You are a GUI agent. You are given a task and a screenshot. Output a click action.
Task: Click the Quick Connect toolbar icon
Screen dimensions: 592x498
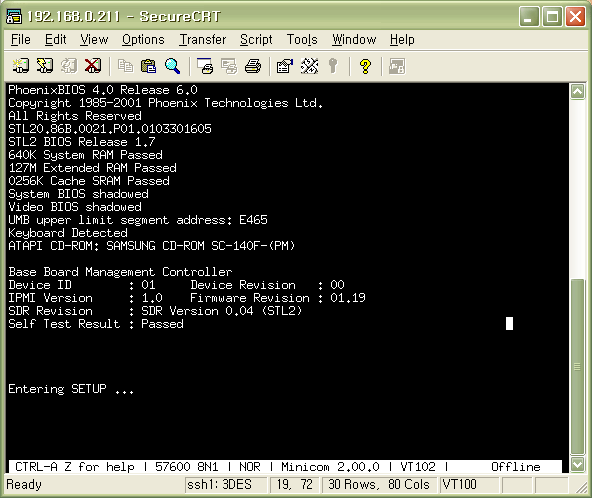point(45,66)
